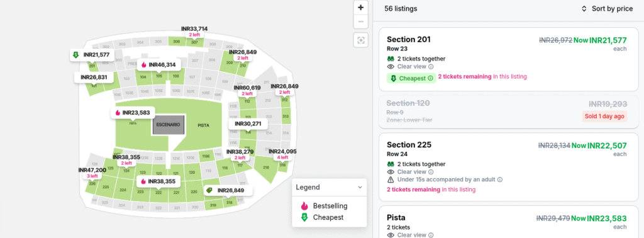Reset map view with the recenter icon
This screenshot has height=238, width=644.
[360, 40]
